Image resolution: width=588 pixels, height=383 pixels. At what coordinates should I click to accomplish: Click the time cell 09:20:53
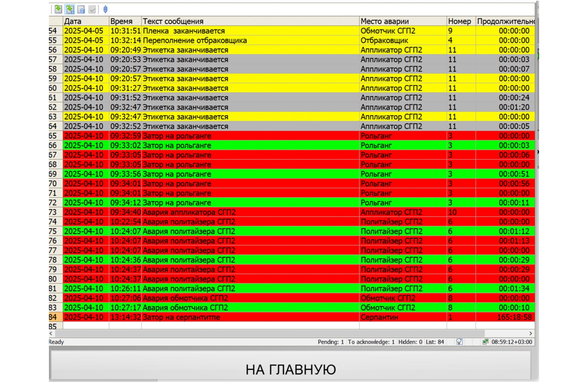tap(126, 60)
